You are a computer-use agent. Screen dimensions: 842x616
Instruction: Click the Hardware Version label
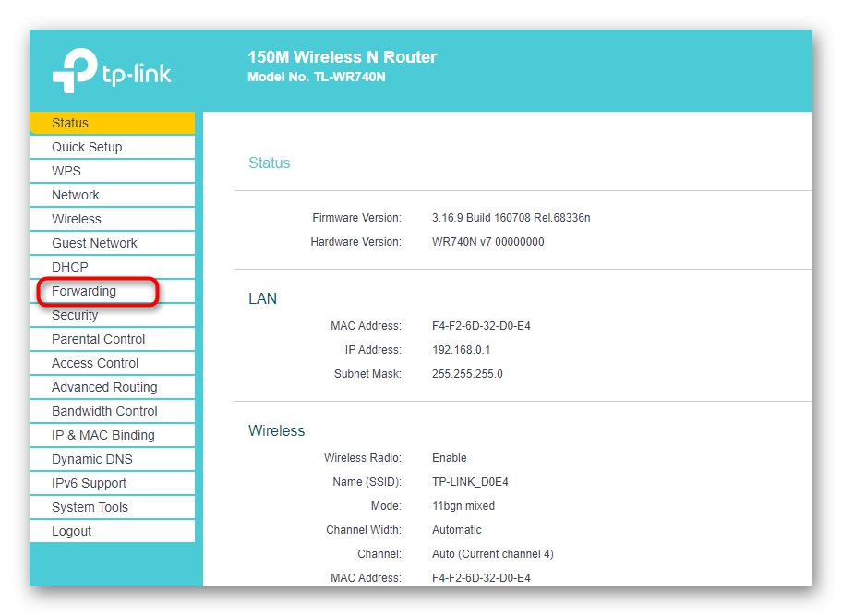pos(355,242)
